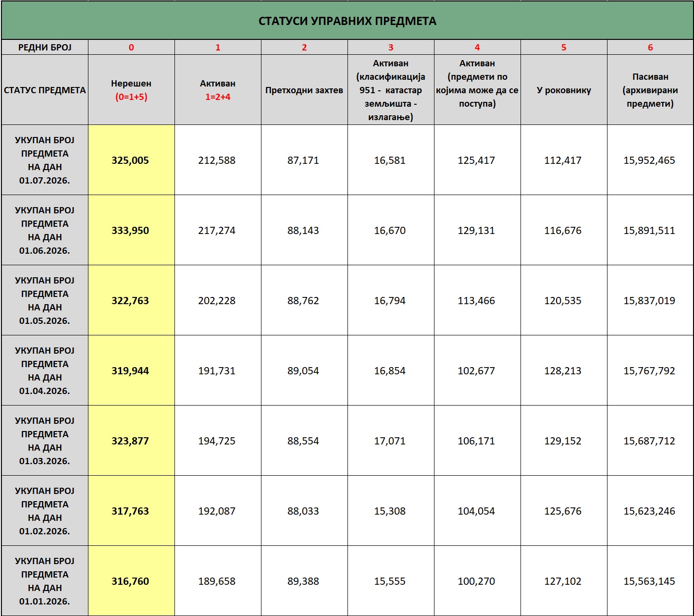The image size is (694, 616).
Task: Select row label for 01.07.2026.
Action: pos(45,160)
